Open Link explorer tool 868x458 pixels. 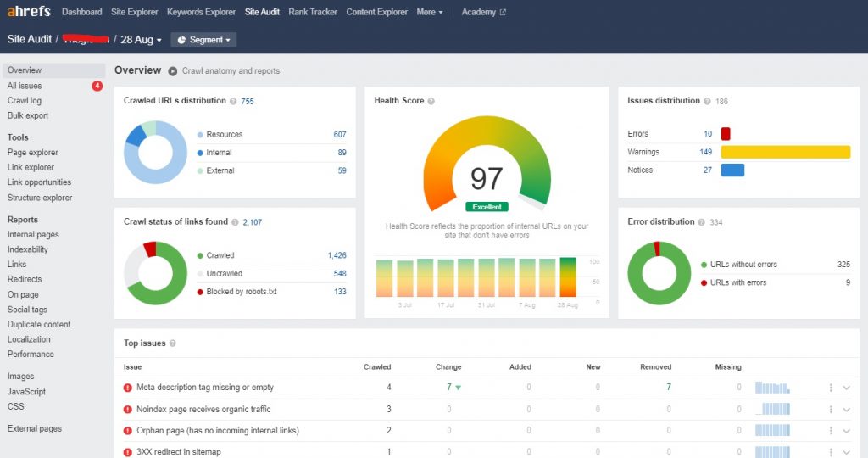pos(31,167)
